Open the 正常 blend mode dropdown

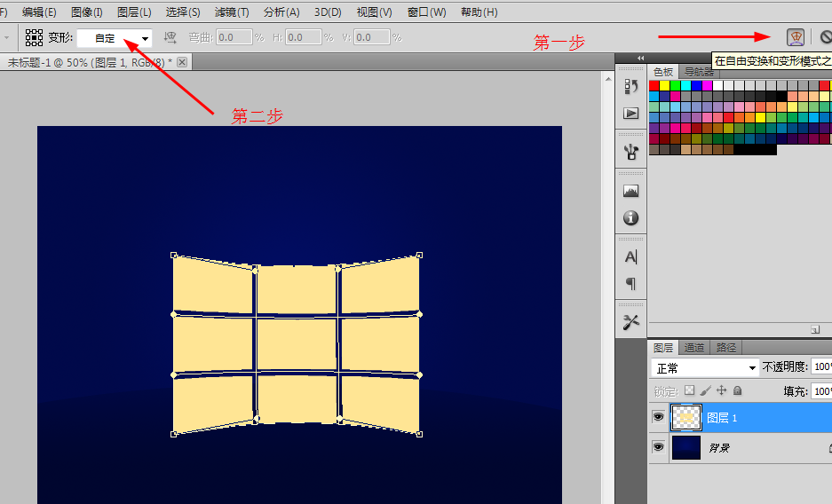tap(705, 368)
